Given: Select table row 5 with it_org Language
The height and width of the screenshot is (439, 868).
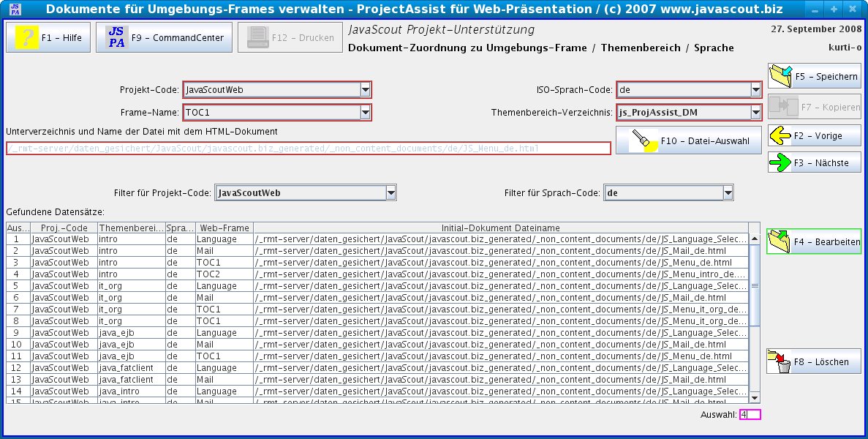Looking at the screenshot, I should (219, 286).
